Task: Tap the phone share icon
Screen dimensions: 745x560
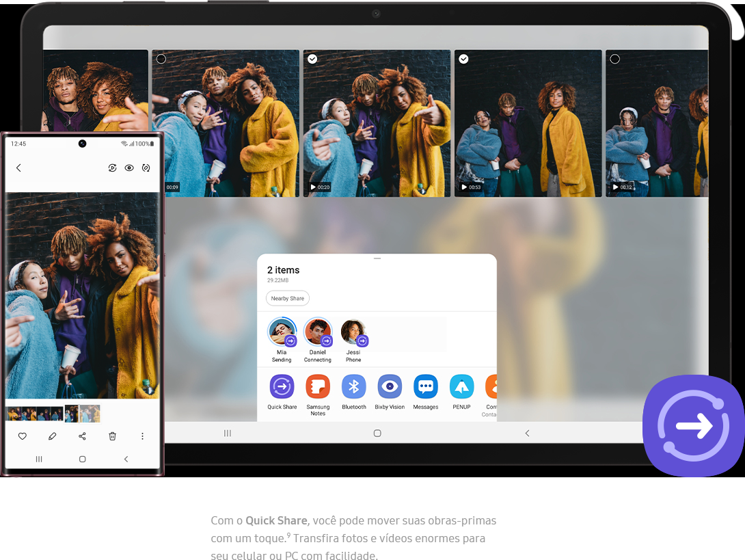Action: click(x=82, y=436)
